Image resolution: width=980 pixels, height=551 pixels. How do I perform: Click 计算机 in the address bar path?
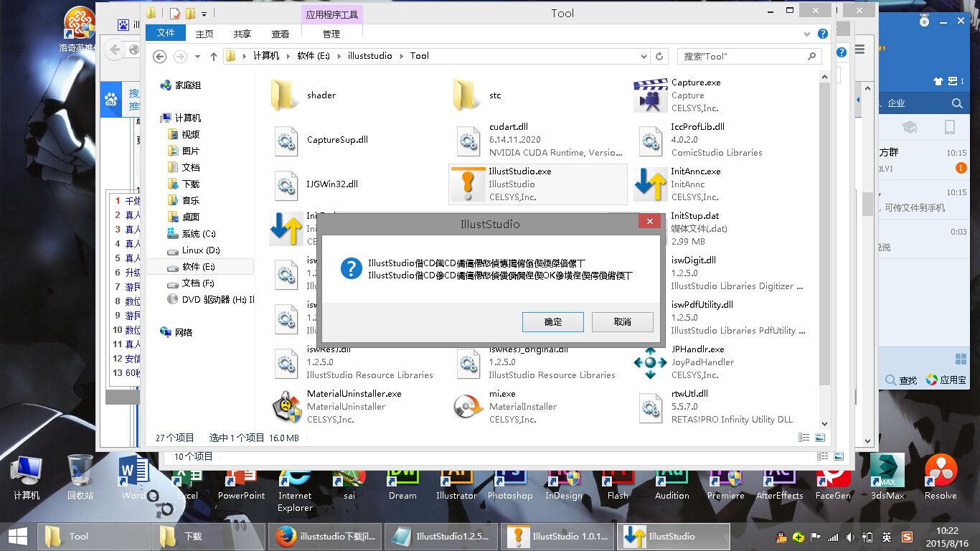pyautogui.click(x=265, y=56)
